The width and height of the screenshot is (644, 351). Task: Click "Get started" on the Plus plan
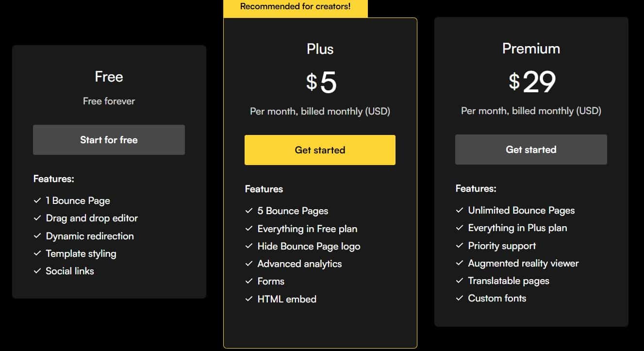320,150
